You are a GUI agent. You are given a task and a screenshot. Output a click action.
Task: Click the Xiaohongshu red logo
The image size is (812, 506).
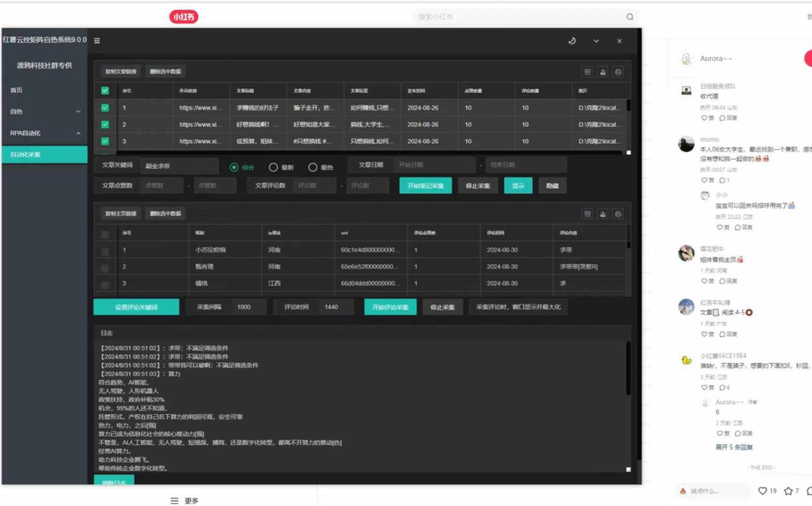tap(184, 17)
